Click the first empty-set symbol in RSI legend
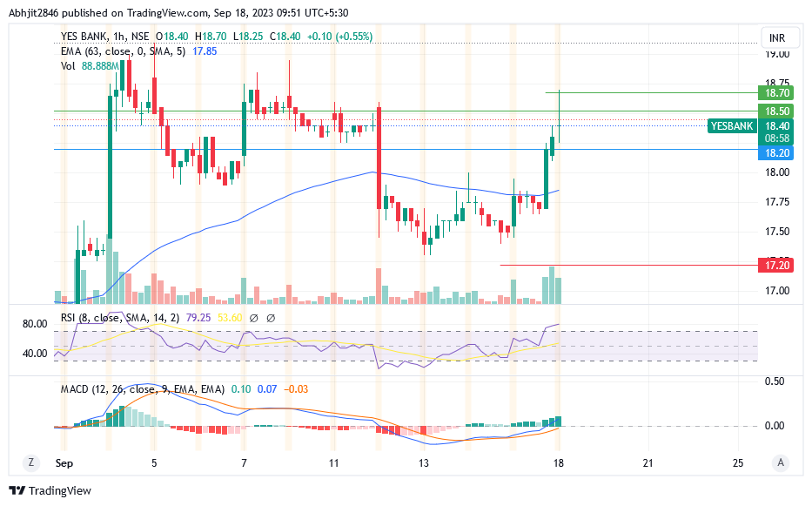The image size is (812, 506). pos(254,318)
